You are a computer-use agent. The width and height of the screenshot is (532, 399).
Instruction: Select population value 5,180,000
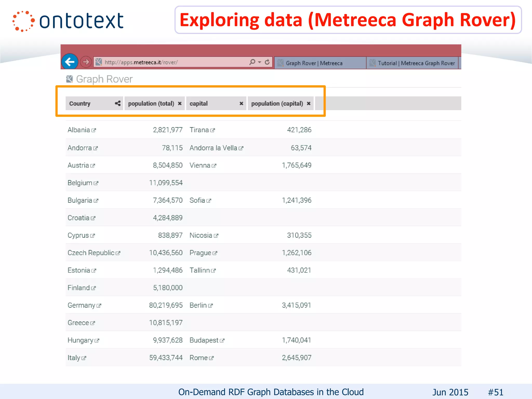coord(168,288)
